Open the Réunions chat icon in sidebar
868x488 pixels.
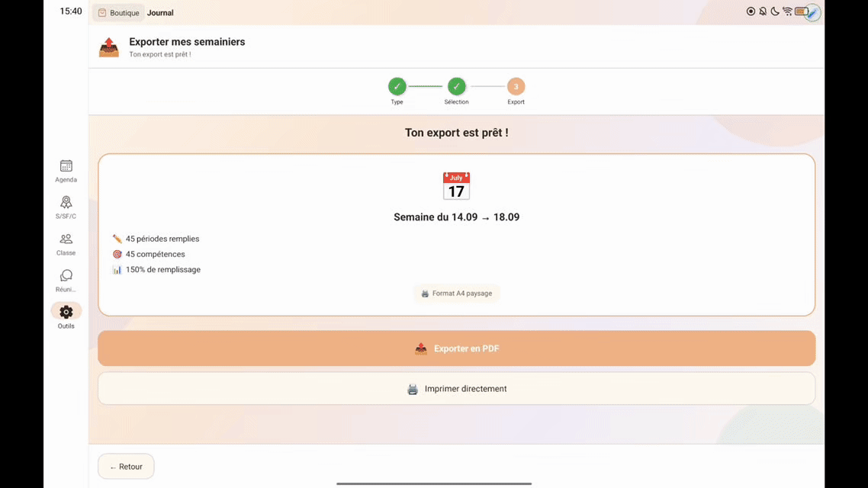point(66,277)
